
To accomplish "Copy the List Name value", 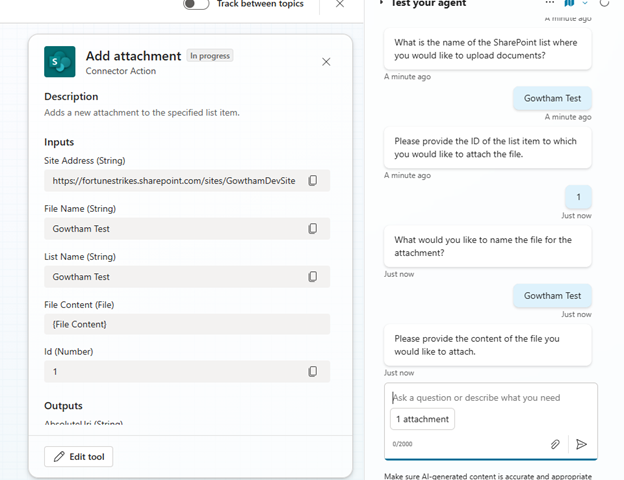I will [x=313, y=277].
